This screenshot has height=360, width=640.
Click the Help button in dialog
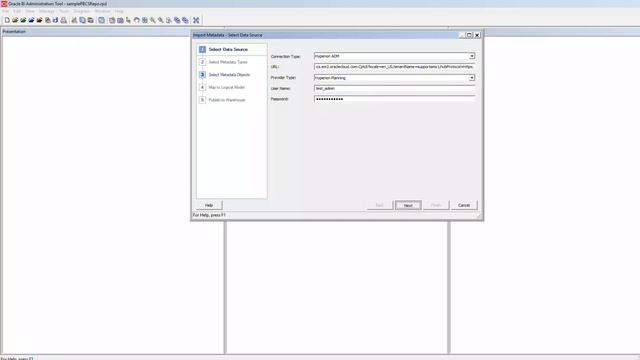[209, 205]
